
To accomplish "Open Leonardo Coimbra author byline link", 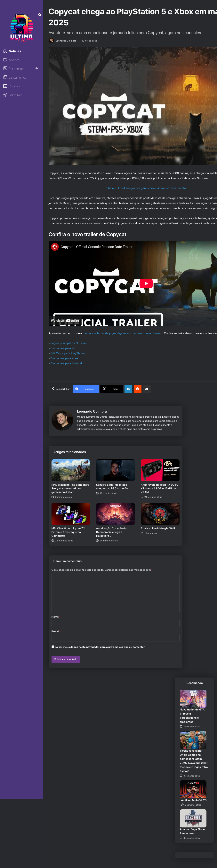I will (66, 41).
